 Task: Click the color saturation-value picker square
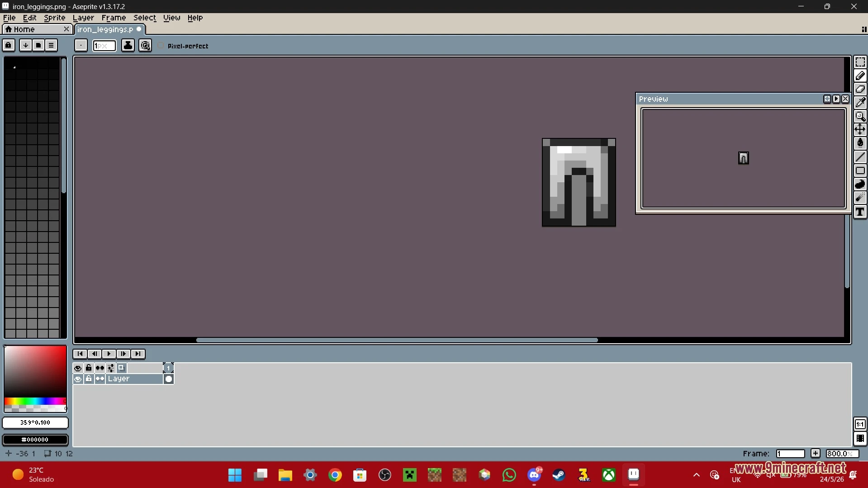point(35,371)
